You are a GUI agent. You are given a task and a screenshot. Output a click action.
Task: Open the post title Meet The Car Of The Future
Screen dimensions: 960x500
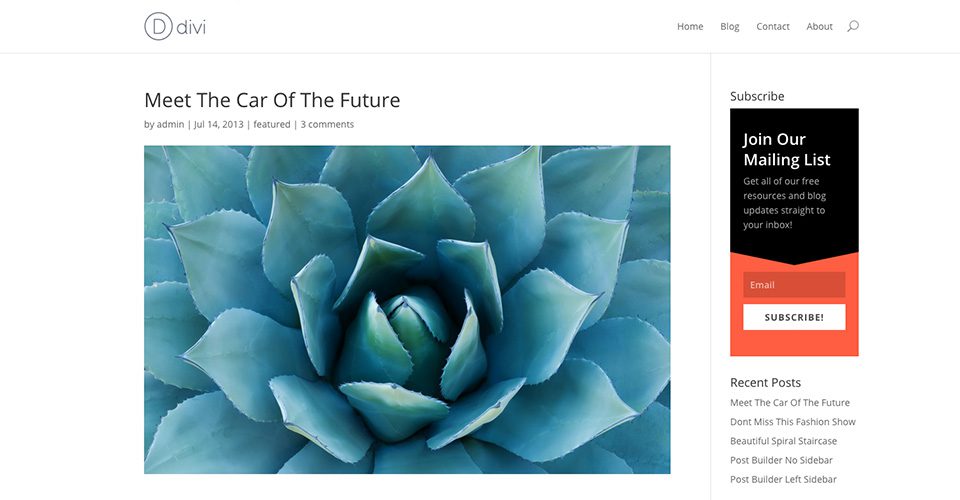tap(272, 100)
